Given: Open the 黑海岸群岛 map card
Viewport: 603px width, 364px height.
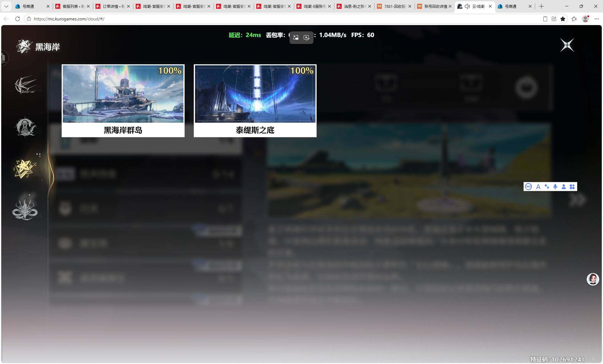Looking at the screenshot, I should pos(123,101).
